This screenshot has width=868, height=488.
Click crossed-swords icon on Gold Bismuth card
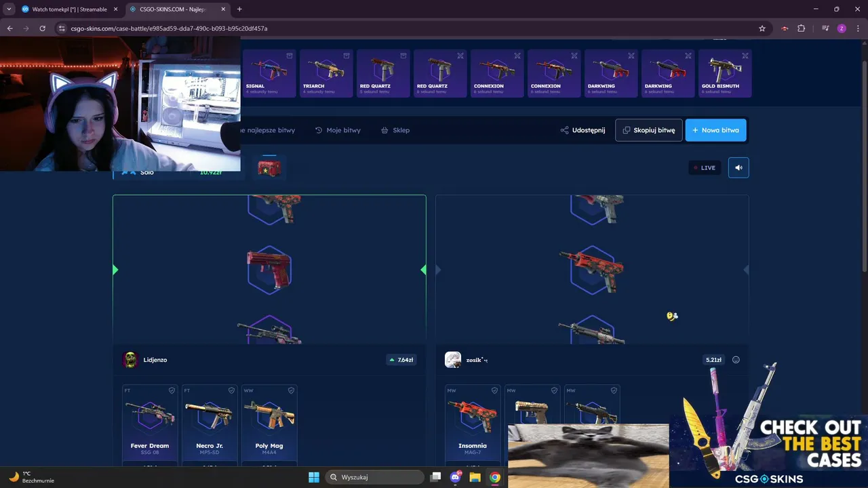(x=745, y=56)
